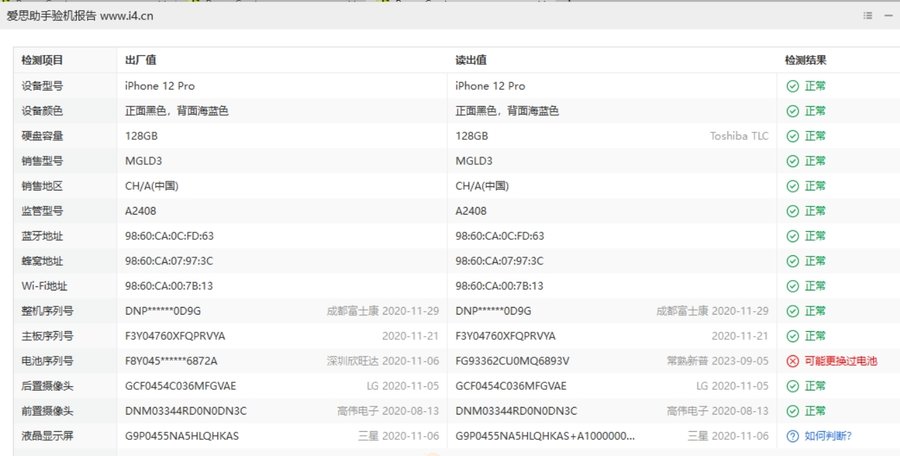Select the 销售型号 row label

(x=42, y=161)
